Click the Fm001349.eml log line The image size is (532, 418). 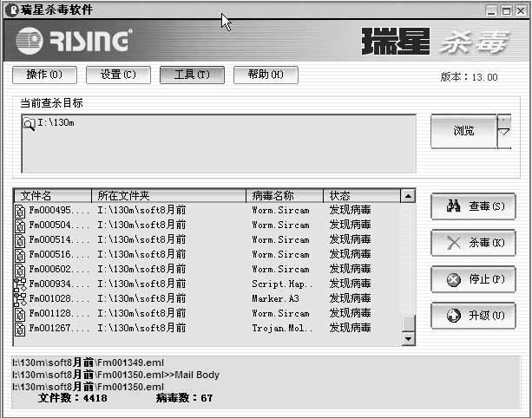[88, 362]
